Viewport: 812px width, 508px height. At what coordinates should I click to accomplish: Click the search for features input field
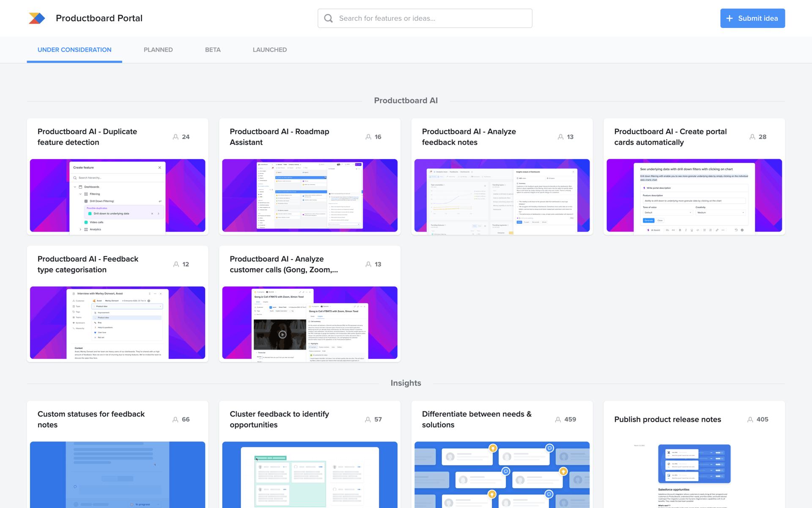425,18
